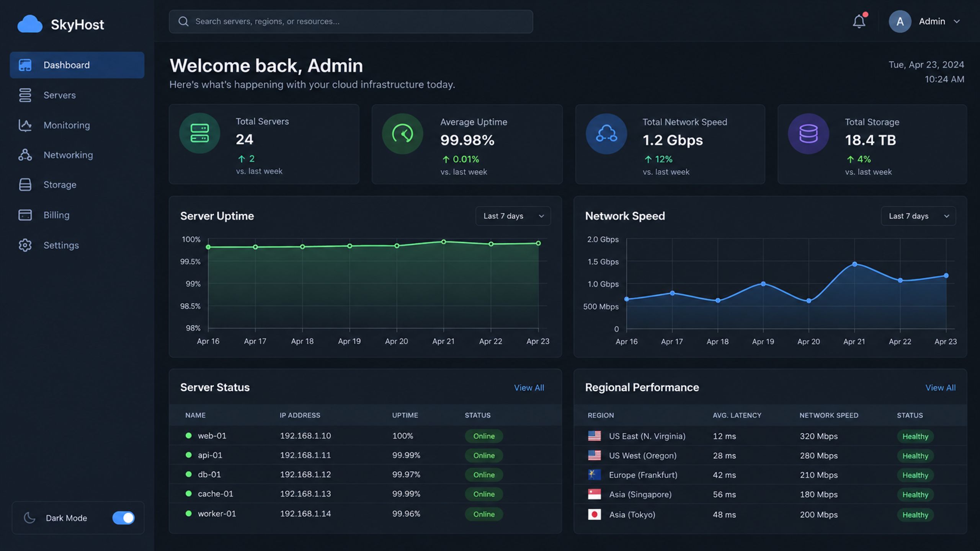Click the SkyHost cloud logo icon
The width and height of the screenshot is (980, 551).
click(30, 24)
